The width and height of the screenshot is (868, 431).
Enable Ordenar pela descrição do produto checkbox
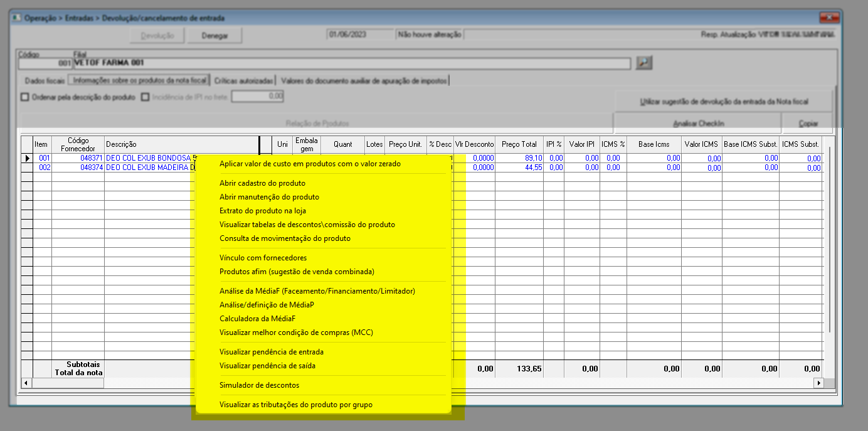click(x=26, y=97)
